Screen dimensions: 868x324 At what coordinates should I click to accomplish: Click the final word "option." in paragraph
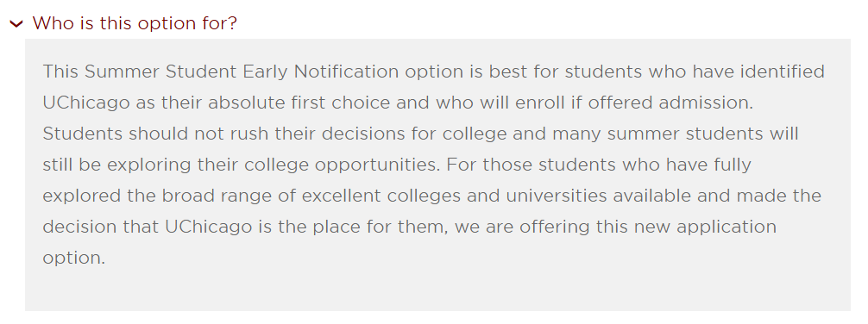pyautogui.click(x=73, y=259)
